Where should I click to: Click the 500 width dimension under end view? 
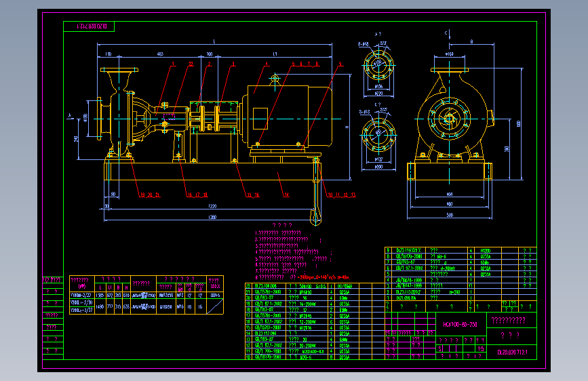point(450,216)
